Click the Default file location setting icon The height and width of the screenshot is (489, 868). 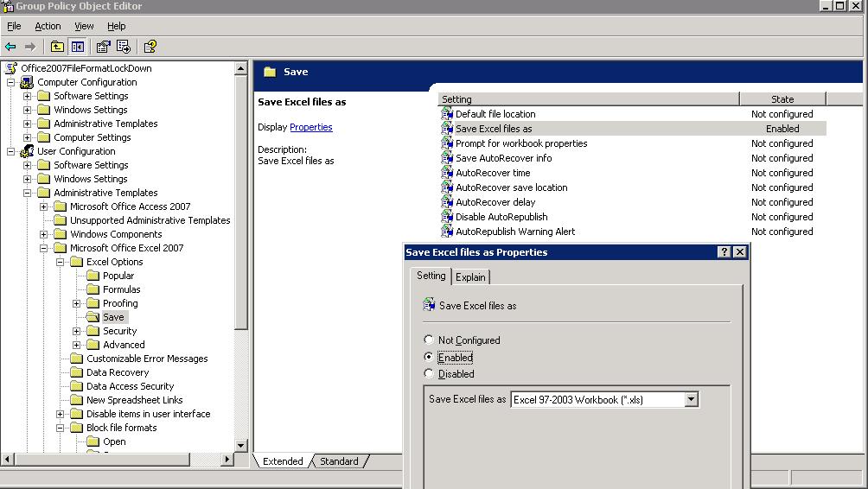[x=447, y=114]
